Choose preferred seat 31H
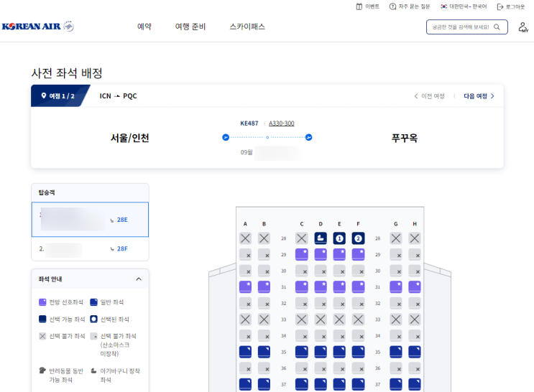The height and width of the screenshot is (392, 534). (415, 287)
